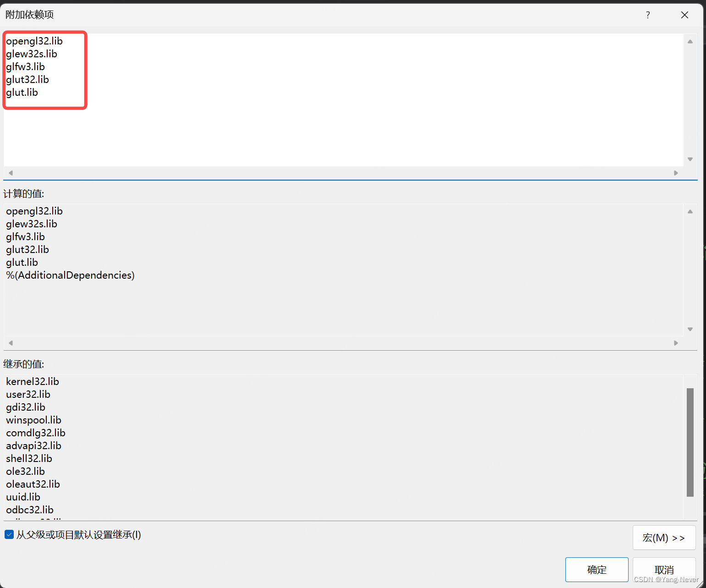The image size is (706, 588).
Task: Select advapi32.lib in inherited values
Action: tap(33, 446)
